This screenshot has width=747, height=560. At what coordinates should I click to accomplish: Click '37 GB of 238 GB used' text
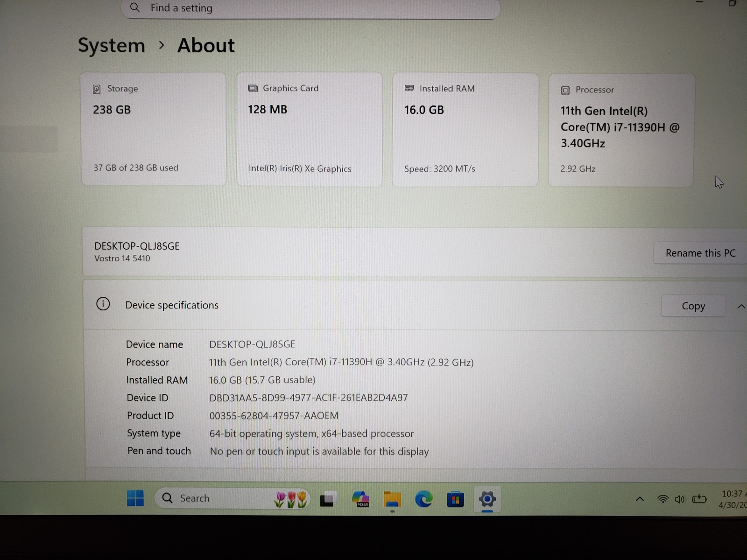(x=136, y=168)
